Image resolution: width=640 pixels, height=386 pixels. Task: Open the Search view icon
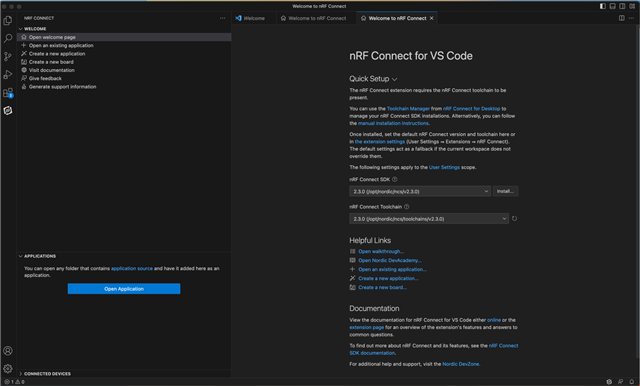[8, 38]
